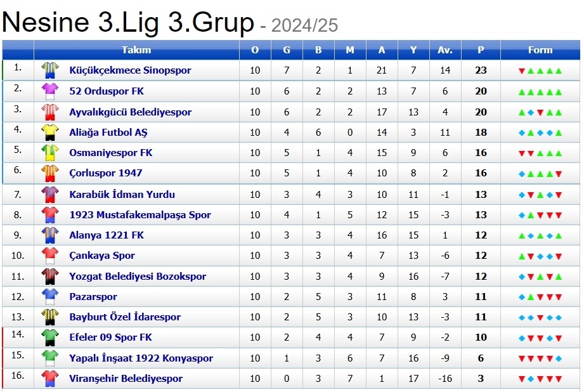The height and width of the screenshot is (392, 584).
Task: Click the Karabük İdman Yurdu jersey icon
Action: pyautogui.click(x=49, y=195)
